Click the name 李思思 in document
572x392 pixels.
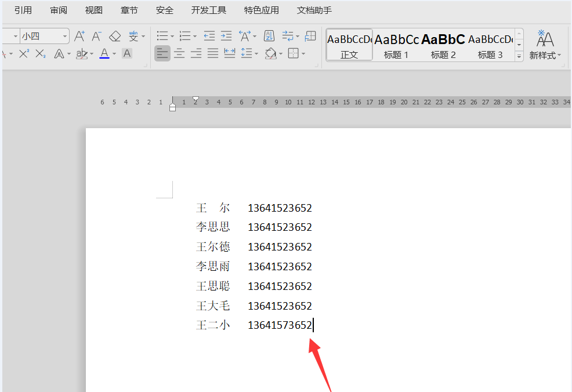pyautogui.click(x=213, y=227)
